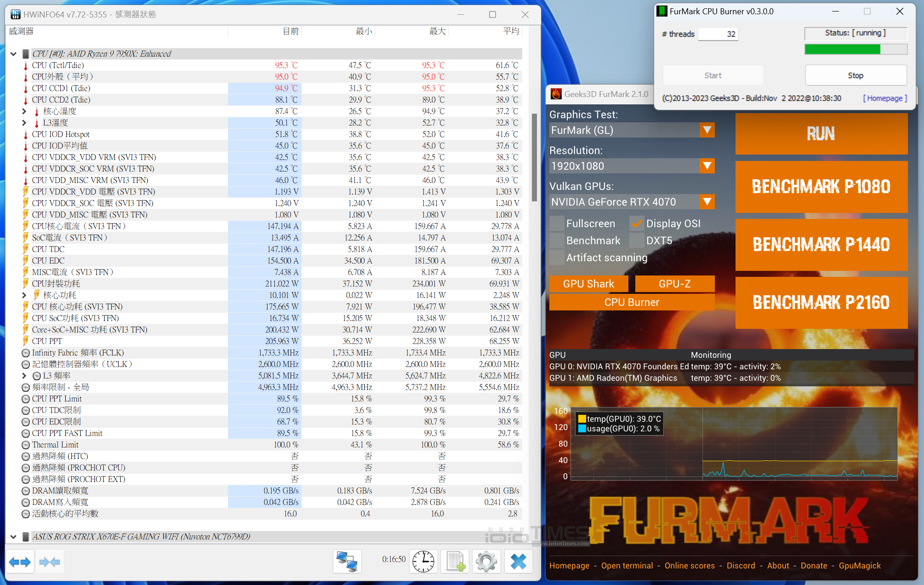Enable the Artifact scanning checkbox
Screen dimensions: 924x585
[557, 258]
